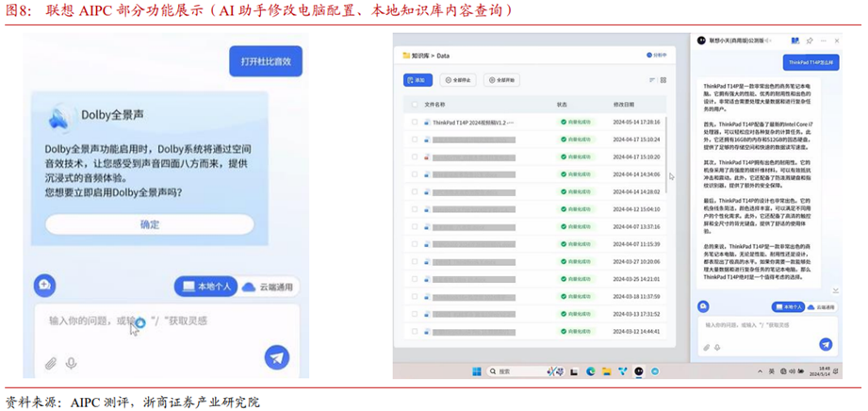
Task: Check the row dated 2024-03-18 11:37:59
Action: coord(415,296)
